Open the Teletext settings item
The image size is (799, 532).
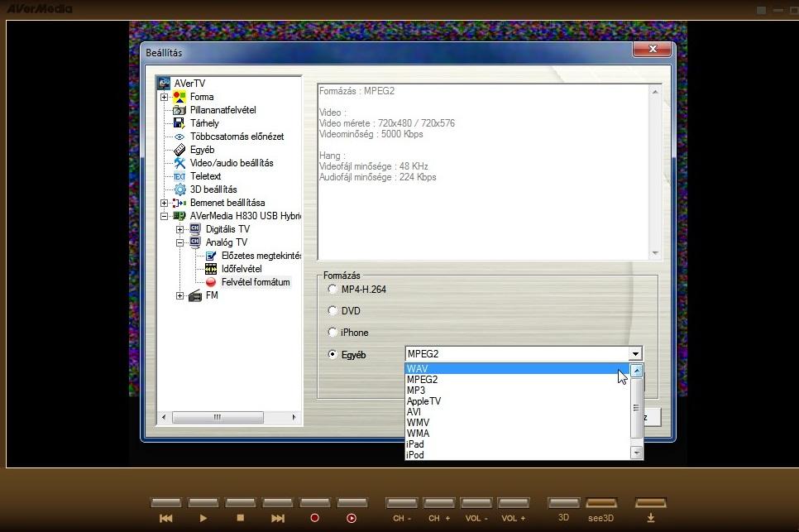[205, 176]
